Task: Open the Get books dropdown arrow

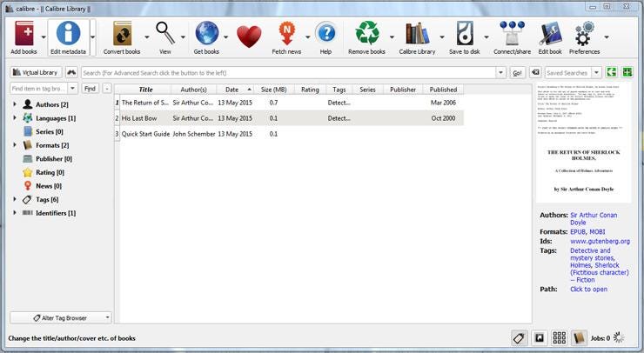Action: coord(225,37)
